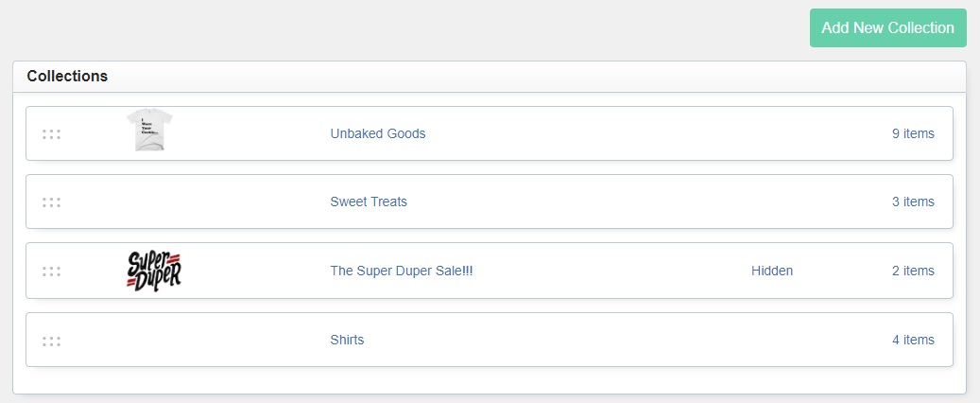This screenshot has width=980, height=403.
Task: Click drag handle icon for Shirts row
Action: [x=51, y=342]
